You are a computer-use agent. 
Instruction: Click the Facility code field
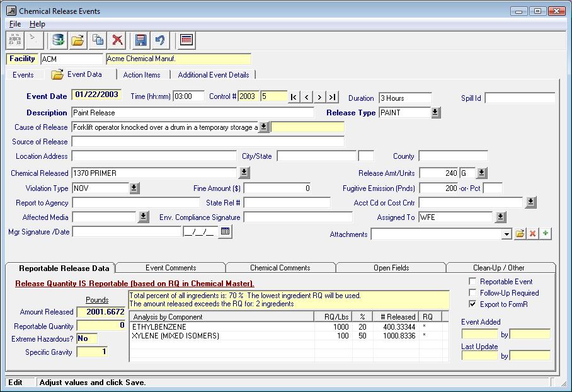tap(72, 59)
